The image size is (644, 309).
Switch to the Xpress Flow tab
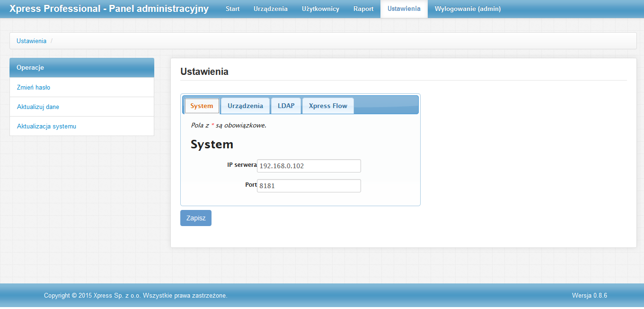click(x=328, y=106)
